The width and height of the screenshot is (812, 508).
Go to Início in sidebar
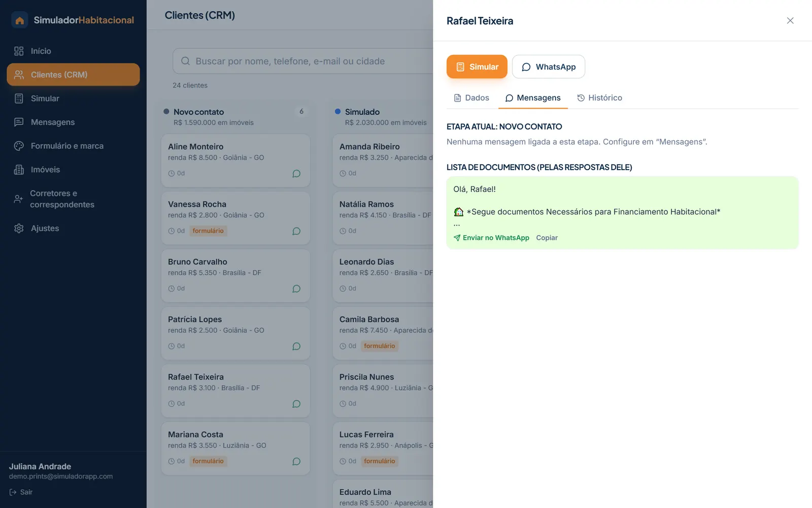click(73, 51)
